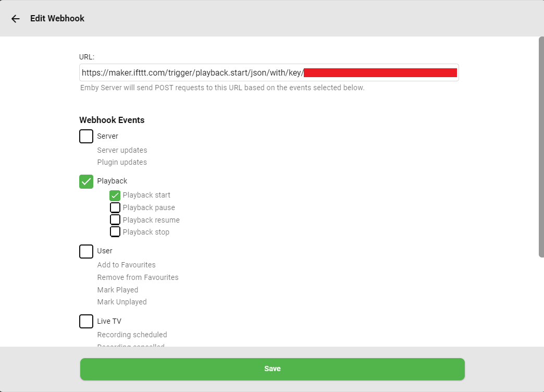Image resolution: width=544 pixels, height=392 pixels.
Task: Click the Mark Unplayed event text
Action: (x=122, y=302)
